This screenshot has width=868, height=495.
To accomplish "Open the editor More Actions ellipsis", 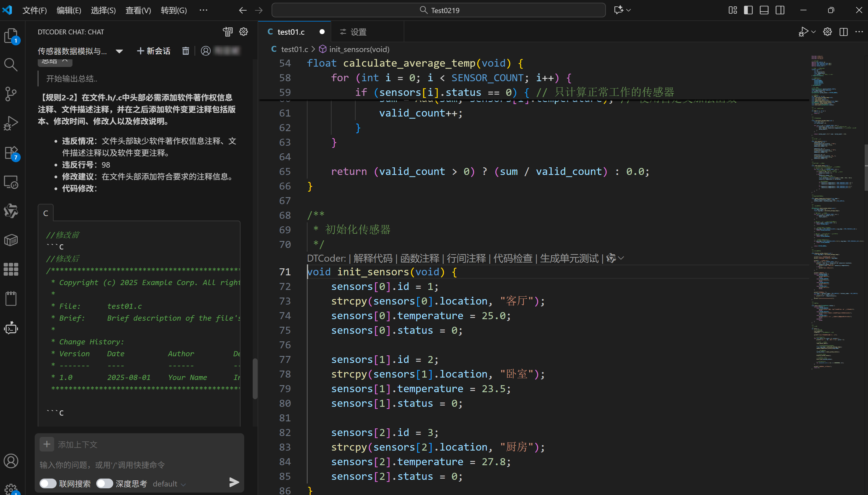I will coord(859,32).
